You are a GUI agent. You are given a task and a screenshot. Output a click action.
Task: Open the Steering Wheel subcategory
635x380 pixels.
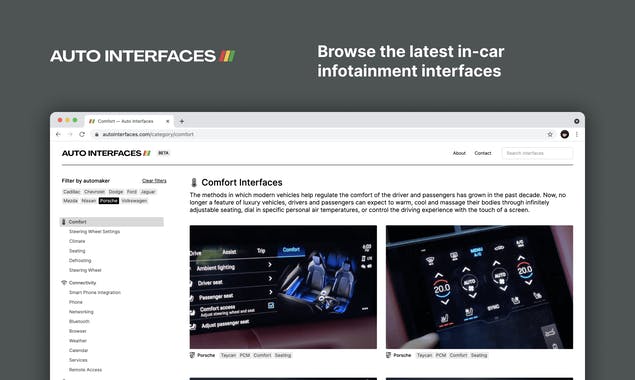coord(85,270)
